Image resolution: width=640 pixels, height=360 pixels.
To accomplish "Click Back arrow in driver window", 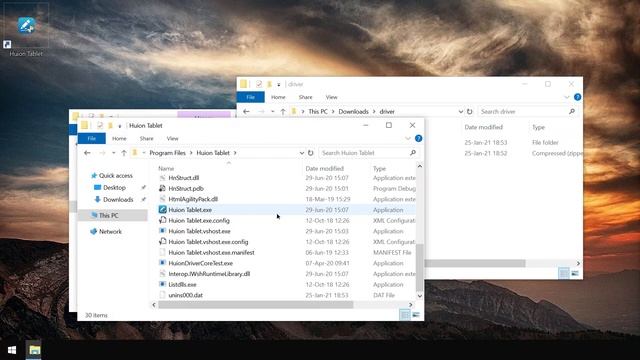I will tap(246, 111).
